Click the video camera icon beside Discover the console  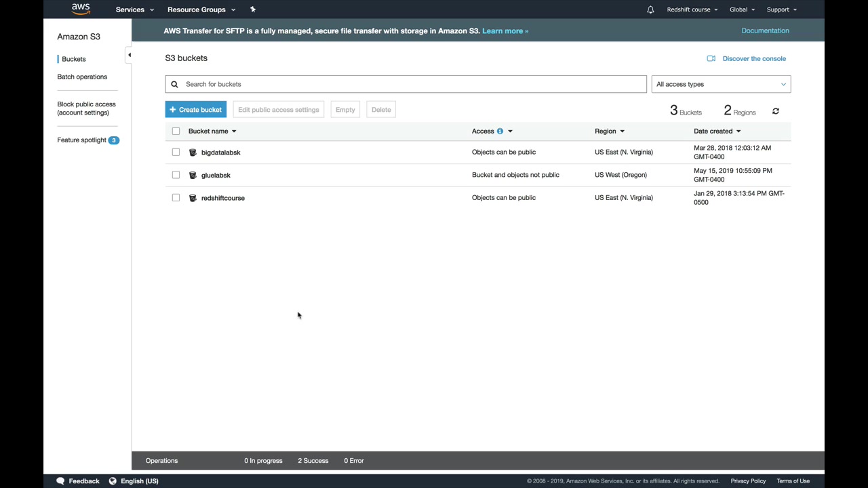711,58
